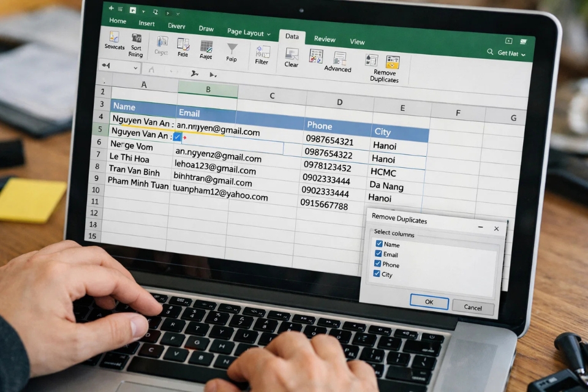Viewport: 588px width, 392px height.
Task: Expand the Name Box dropdown arrow
Action: [x=135, y=68]
